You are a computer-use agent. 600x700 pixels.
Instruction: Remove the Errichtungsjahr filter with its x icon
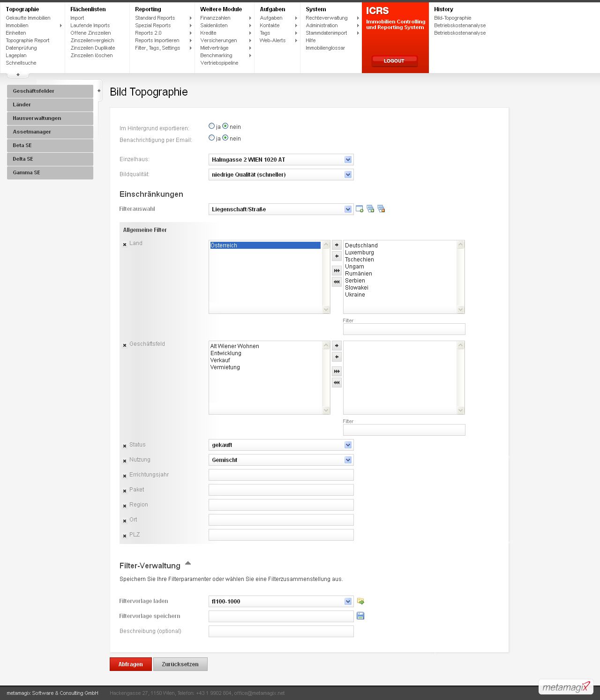125,476
